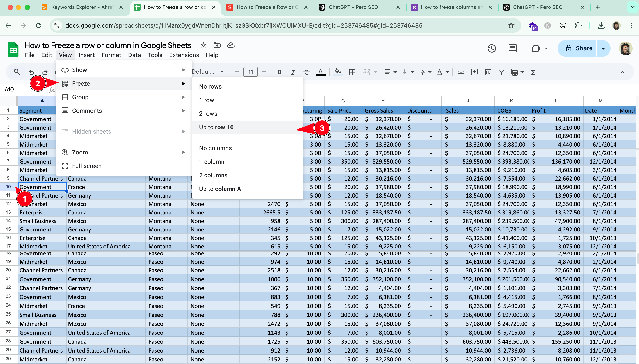
Task: Expand the text wrapping dropdown
Action: pos(430,72)
